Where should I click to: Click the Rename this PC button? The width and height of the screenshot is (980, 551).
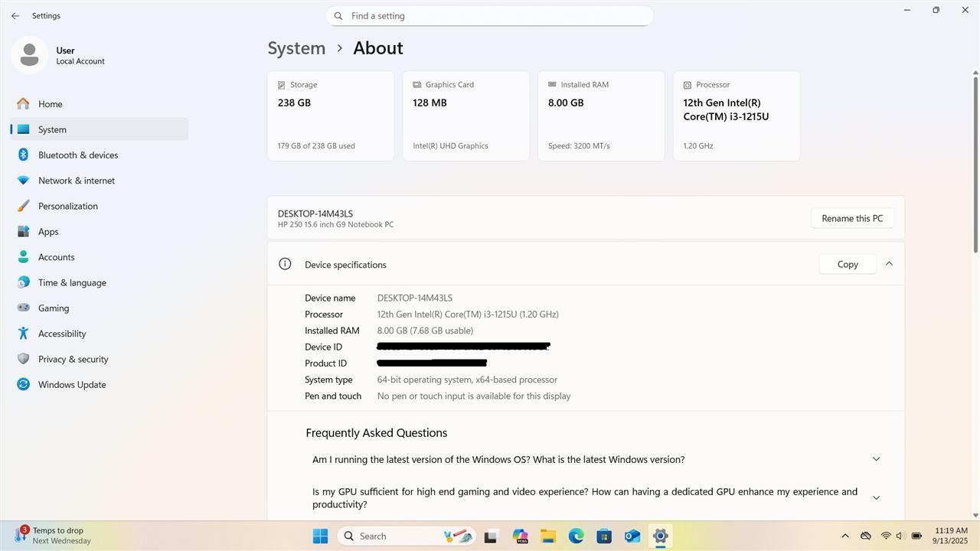[852, 218]
